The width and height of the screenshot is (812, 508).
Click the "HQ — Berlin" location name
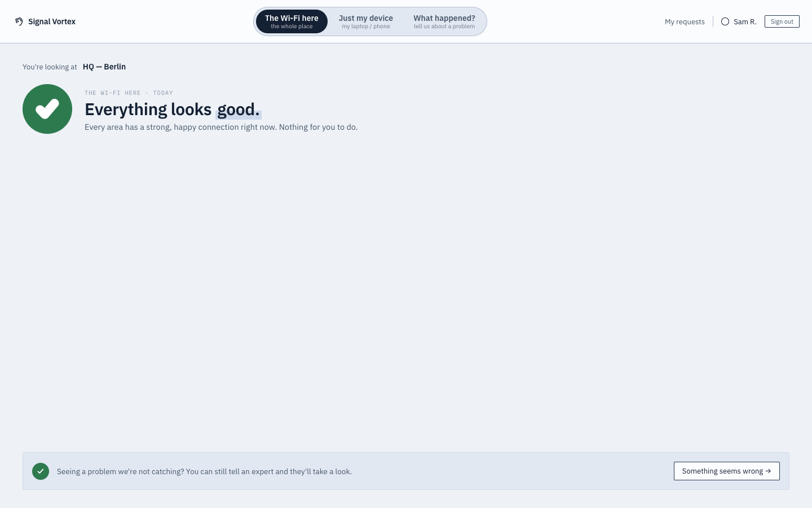click(x=104, y=67)
